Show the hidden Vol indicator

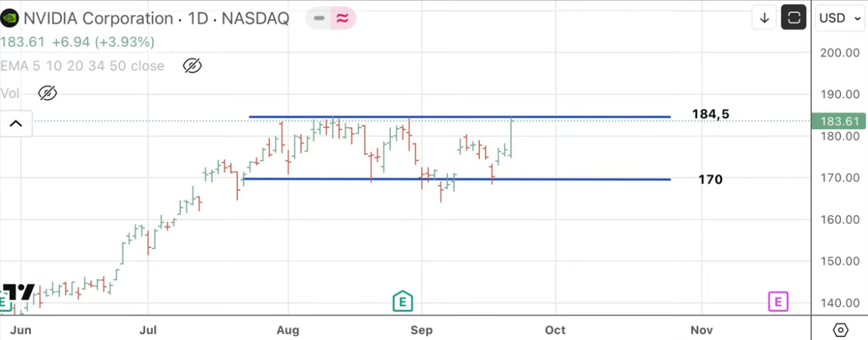pyautogui.click(x=47, y=93)
